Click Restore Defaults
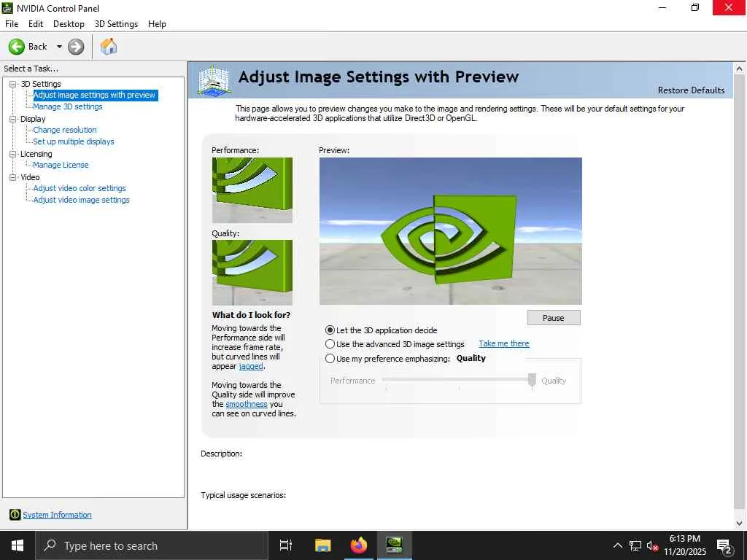 pos(691,90)
